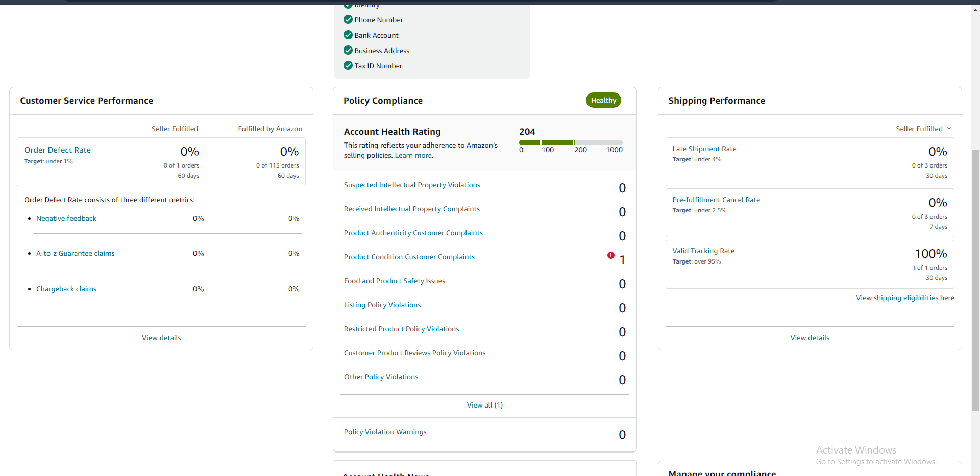Click the Bank Account green checkmark icon
This screenshot has width=980, height=476.
[348, 35]
